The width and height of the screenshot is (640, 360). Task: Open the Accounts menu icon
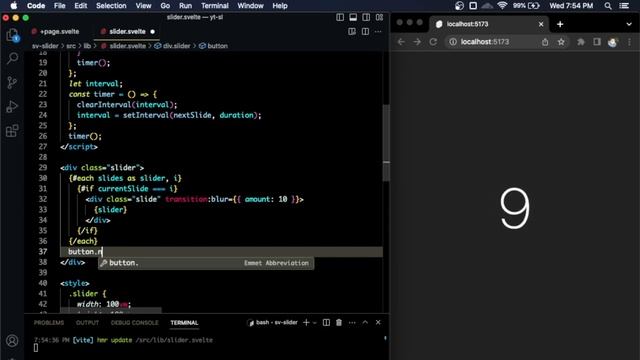12,340
